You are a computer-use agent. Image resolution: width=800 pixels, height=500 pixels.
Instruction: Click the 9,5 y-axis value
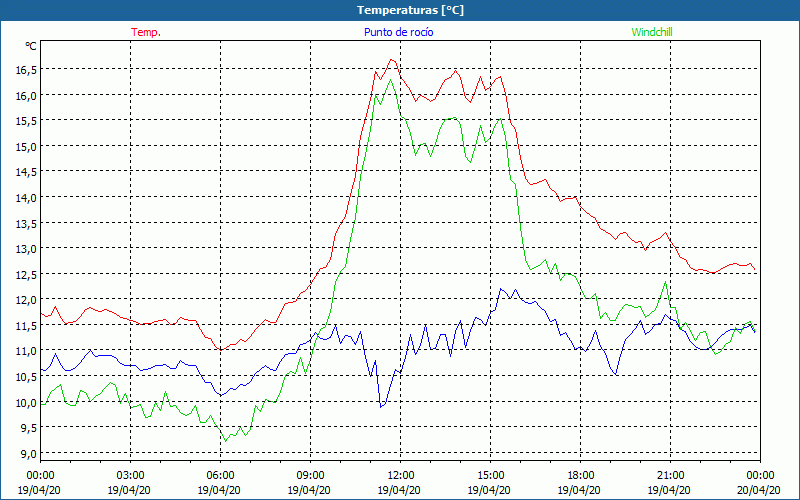click(x=29, y=428)
